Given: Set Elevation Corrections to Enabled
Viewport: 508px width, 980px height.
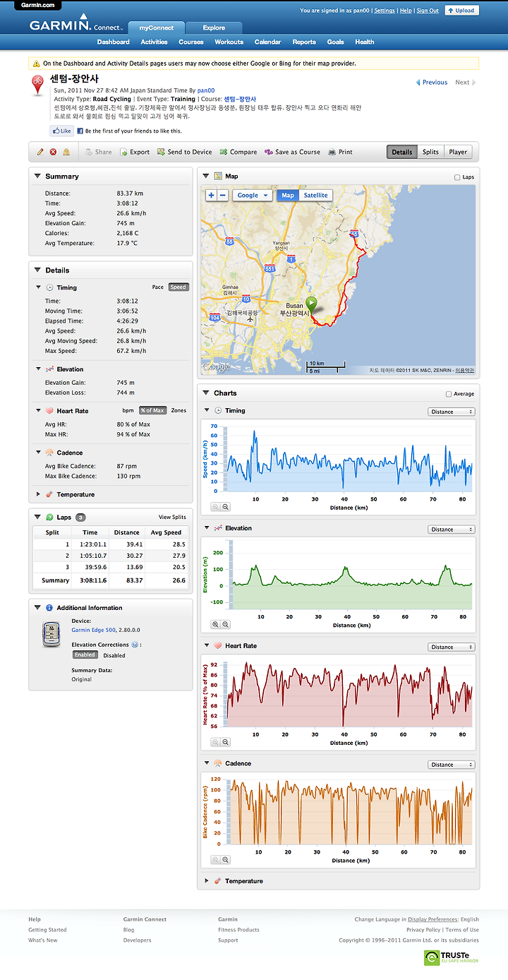Looking at the screenshot, I should (85, 655).
